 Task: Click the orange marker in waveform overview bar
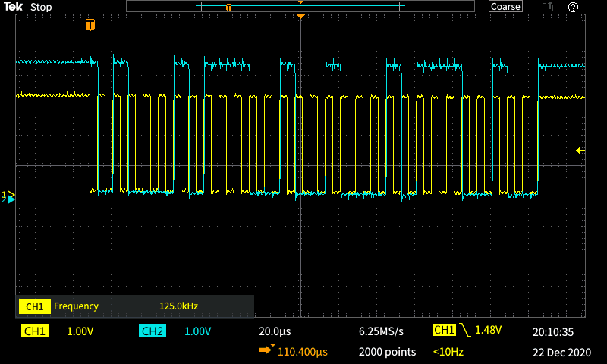[x=228, y=8]
